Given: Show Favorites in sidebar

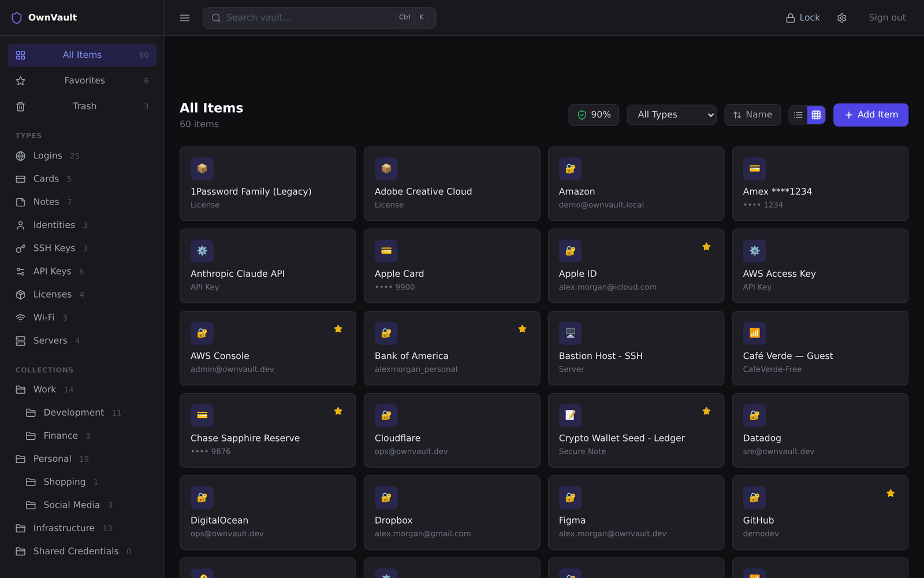Looking at the screenshot, I should point(82,81).
